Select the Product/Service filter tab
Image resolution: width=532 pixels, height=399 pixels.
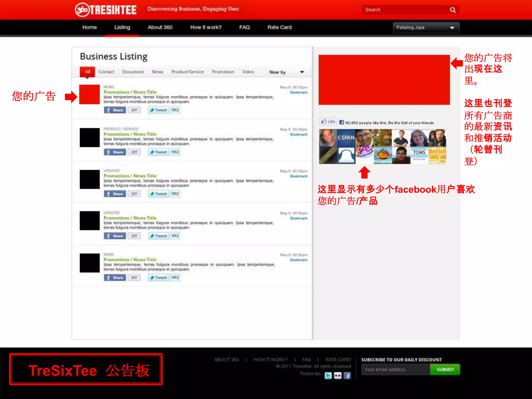pyautogui.click(x=188, y=72)
